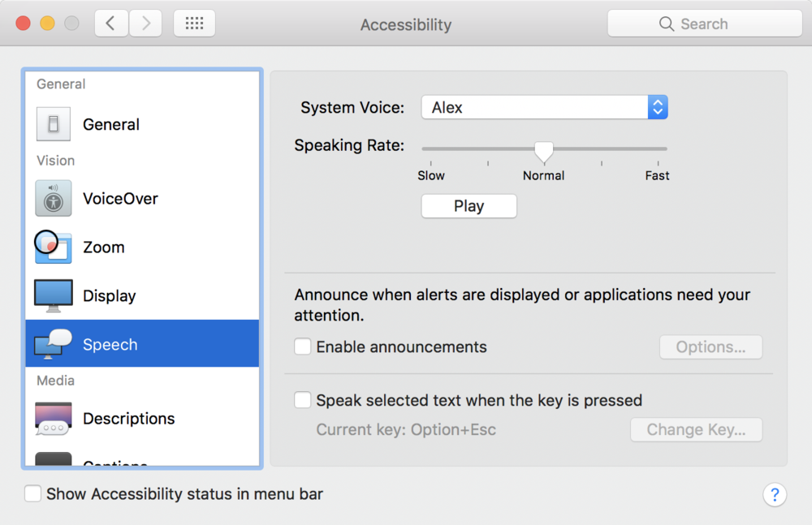Click the 'Normal' label under the slider

[x=543, y=175]
